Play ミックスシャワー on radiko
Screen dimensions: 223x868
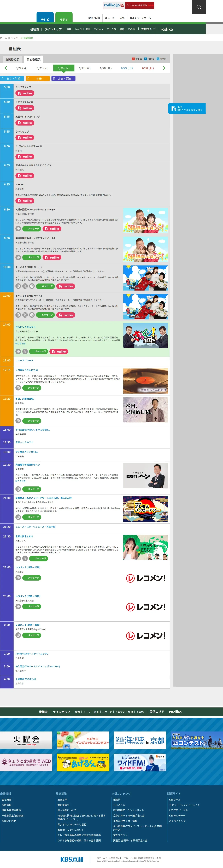(x=25, y=93)
